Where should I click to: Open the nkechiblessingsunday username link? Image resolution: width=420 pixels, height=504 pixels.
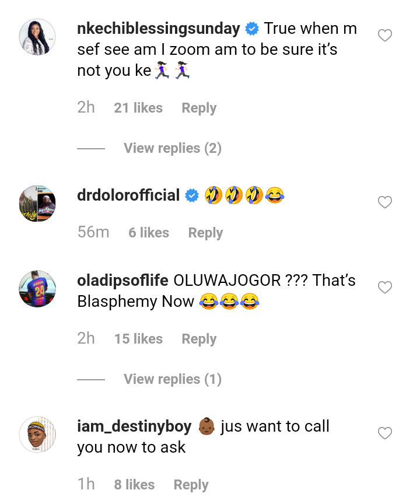159,29
